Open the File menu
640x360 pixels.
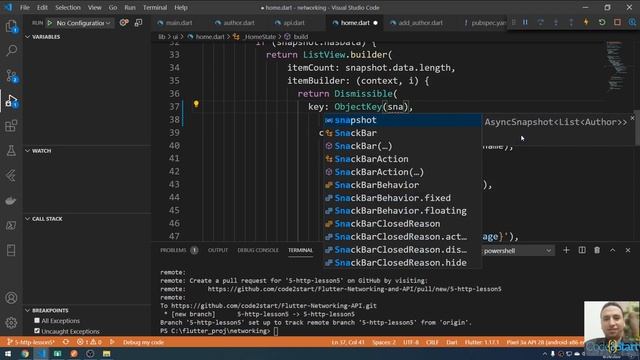[24, 8]
